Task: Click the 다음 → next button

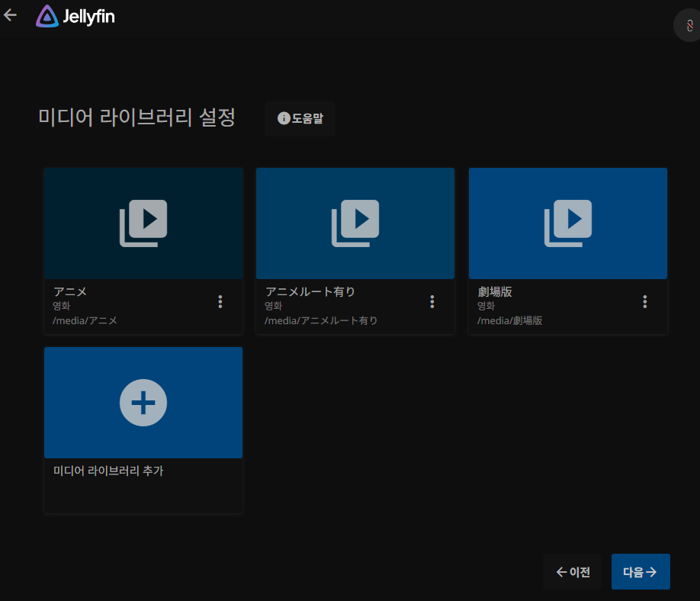Action: click(641, 571)
